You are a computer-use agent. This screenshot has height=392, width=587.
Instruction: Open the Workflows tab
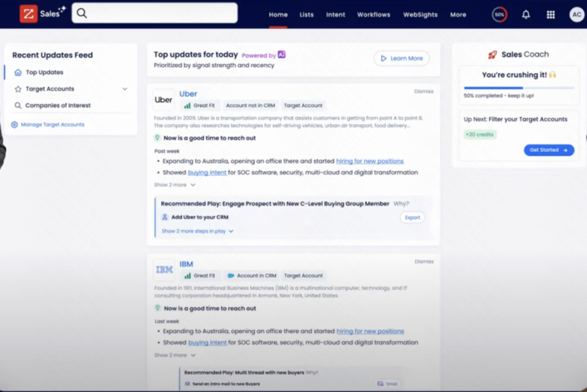click(x=374, y=15)
